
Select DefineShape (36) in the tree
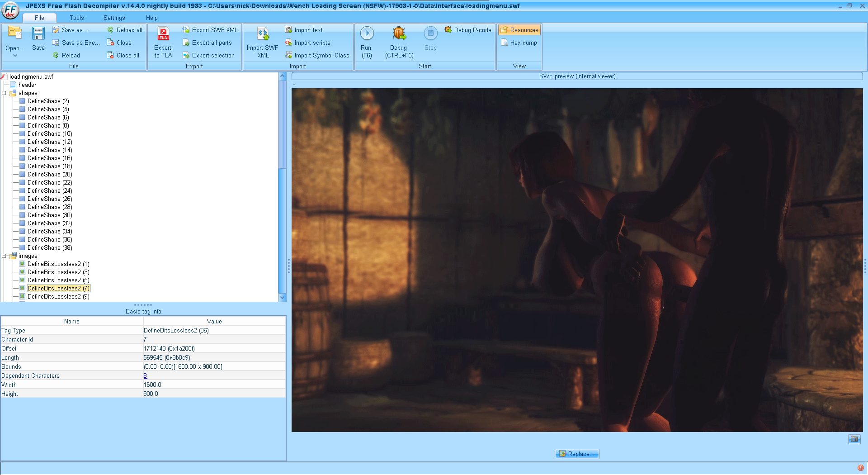pos(50,240)
